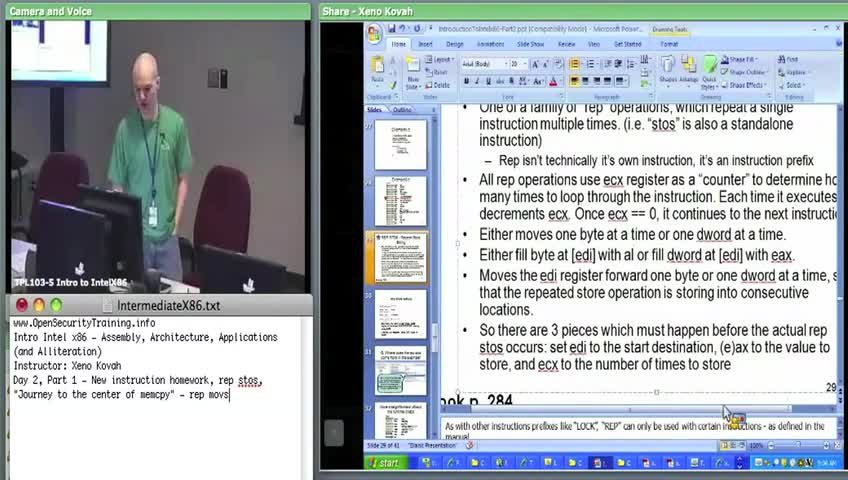Image resolution: width=848 pixels, height=480 pixels.
Task: Decrease the list indent level
Action: pyautogui.click(x=608, y=64)
